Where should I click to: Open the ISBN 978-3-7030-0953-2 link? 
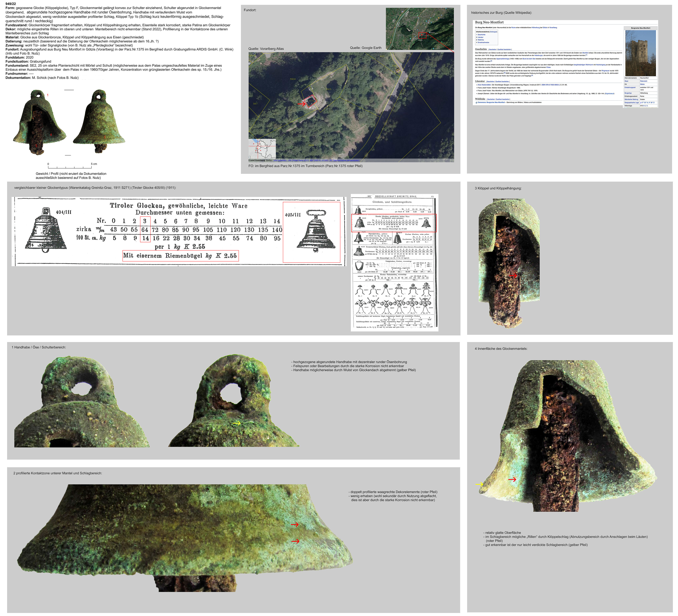click(x=550, y=85)
